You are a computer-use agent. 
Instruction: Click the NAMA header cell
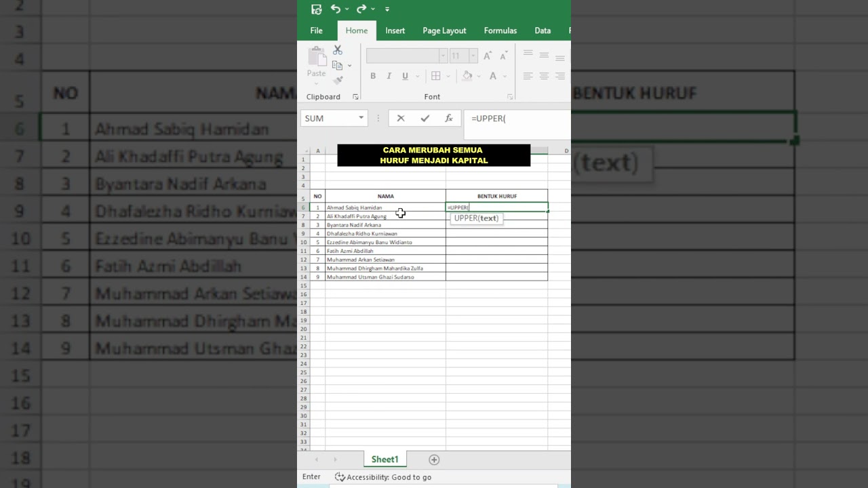pos(385,196)
